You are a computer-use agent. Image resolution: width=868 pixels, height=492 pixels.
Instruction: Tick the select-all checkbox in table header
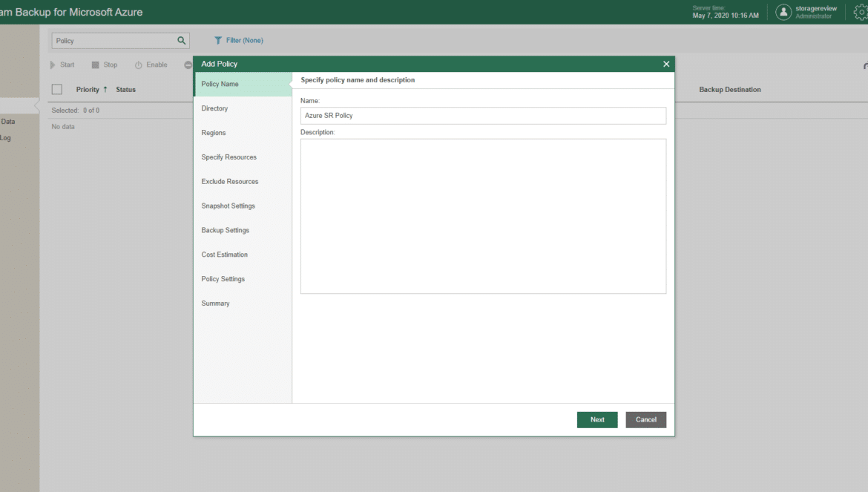point(57,89)
